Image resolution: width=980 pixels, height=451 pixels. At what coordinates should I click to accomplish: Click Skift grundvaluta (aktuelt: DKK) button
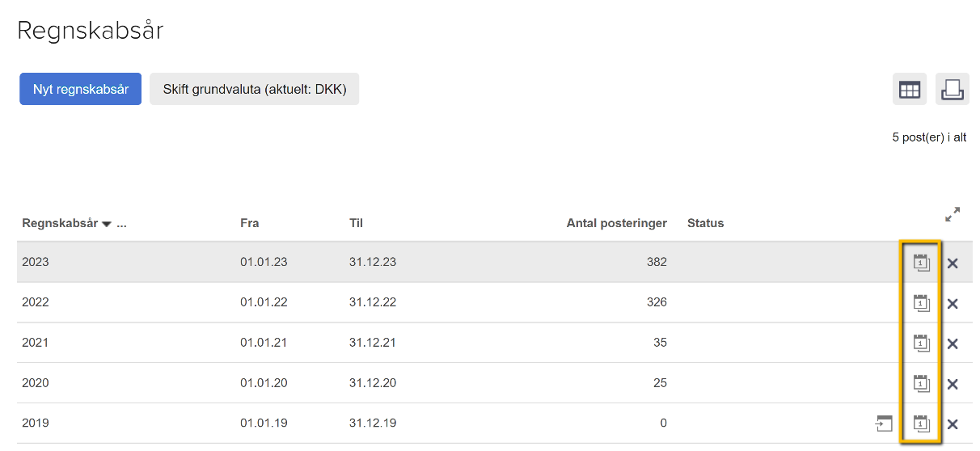click(254, 89)
